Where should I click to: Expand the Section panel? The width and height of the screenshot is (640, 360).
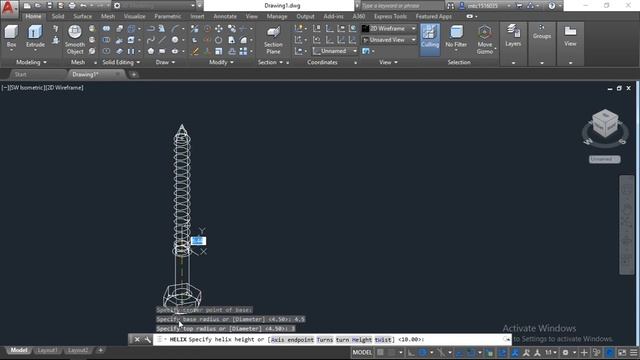pyautogui.click(x=270, y=62)
